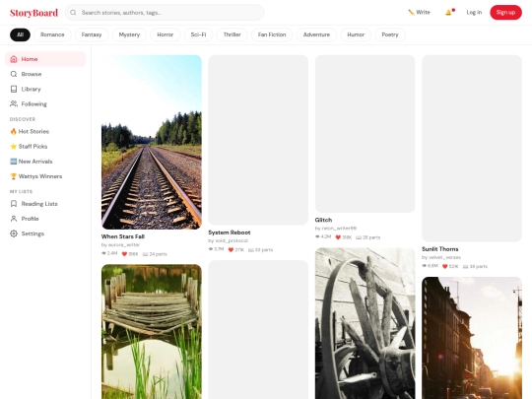Open the Write pencil button
This screenshot has width=532, height=399.
coord(419,12)
